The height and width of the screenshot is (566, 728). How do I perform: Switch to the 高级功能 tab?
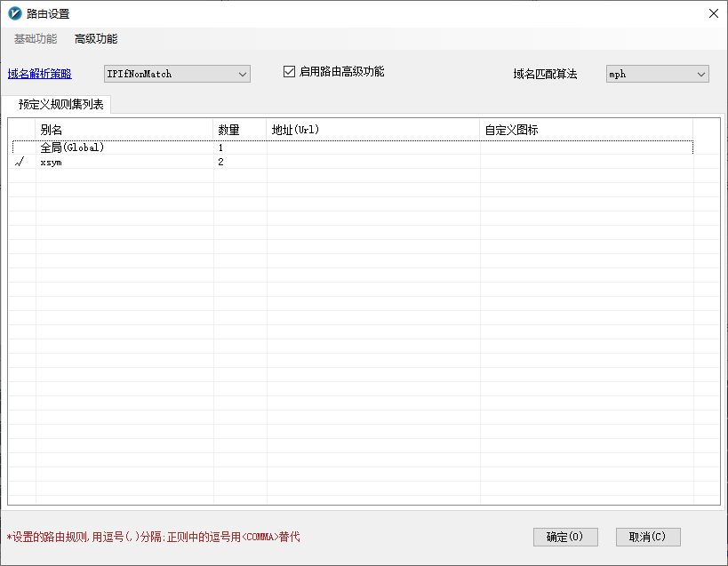[96, 39]
